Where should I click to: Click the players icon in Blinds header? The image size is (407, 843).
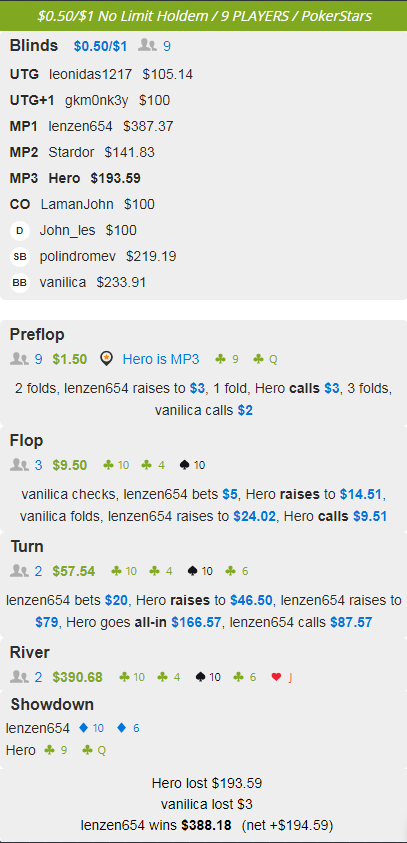147,46
